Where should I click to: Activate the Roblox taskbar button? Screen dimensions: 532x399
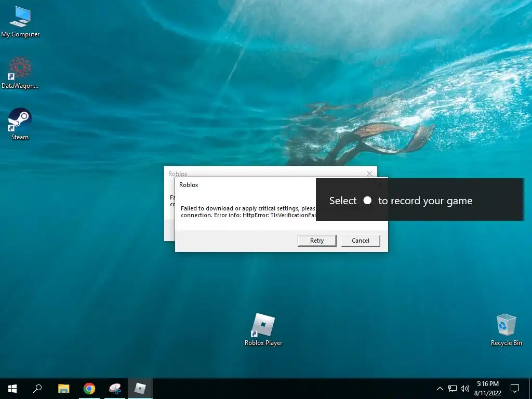click(x=140, y=389)
